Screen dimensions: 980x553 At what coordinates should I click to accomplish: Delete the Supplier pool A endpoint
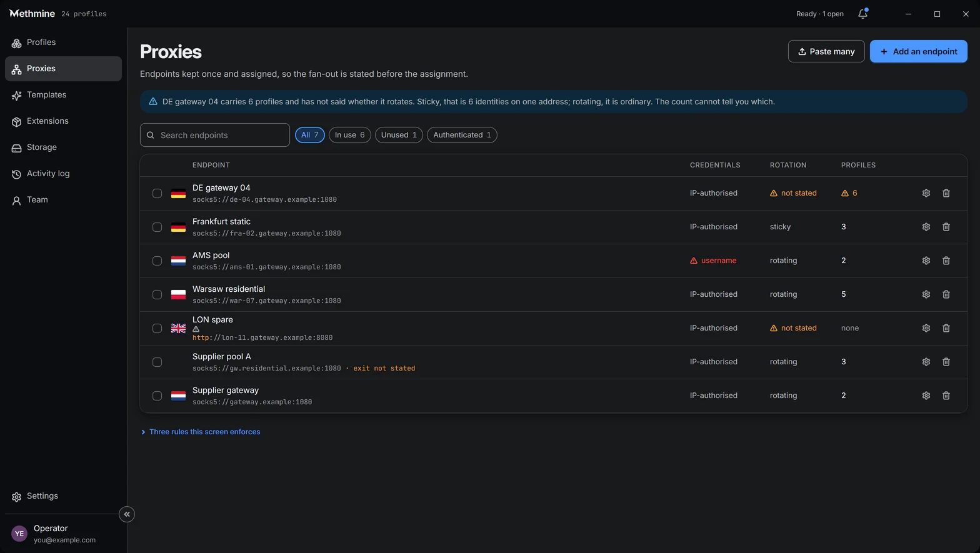(x=946, y=362)
